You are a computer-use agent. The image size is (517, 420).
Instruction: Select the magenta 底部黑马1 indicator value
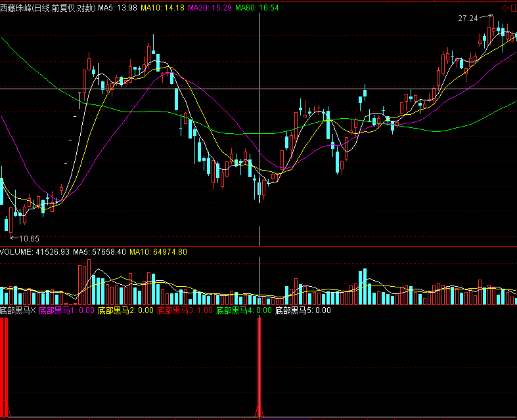(x=66, y=310)
